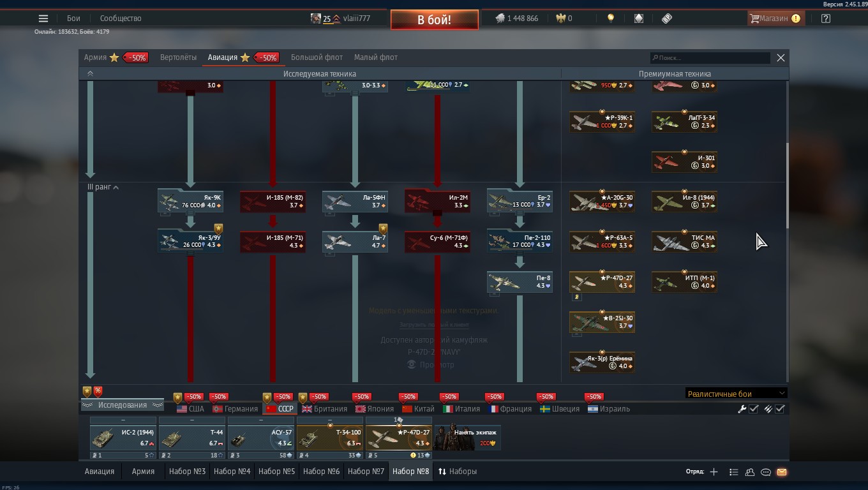
Task: Open the lightbulb hints icon
Action: click(x=611, y=19)
